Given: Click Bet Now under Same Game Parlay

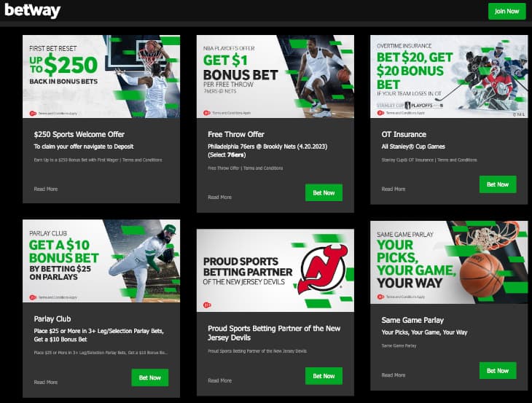Looking at the screenshot, I should (498, 371).
